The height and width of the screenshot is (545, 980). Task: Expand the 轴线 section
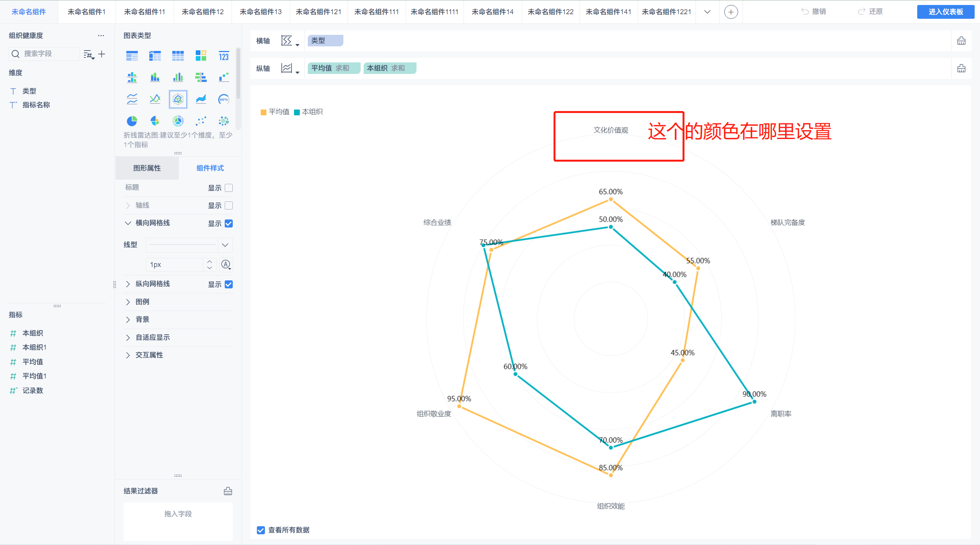(128, 205)
